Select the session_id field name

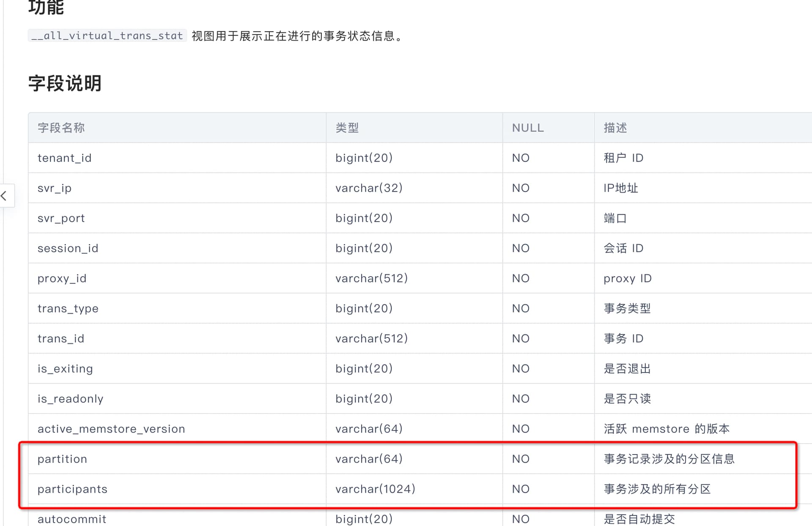(68, 248)
